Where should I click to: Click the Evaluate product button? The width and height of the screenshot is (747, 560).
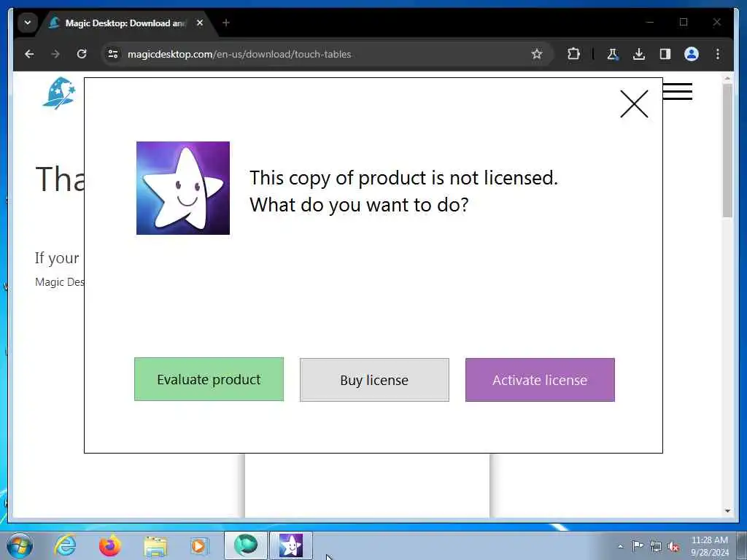209,379
